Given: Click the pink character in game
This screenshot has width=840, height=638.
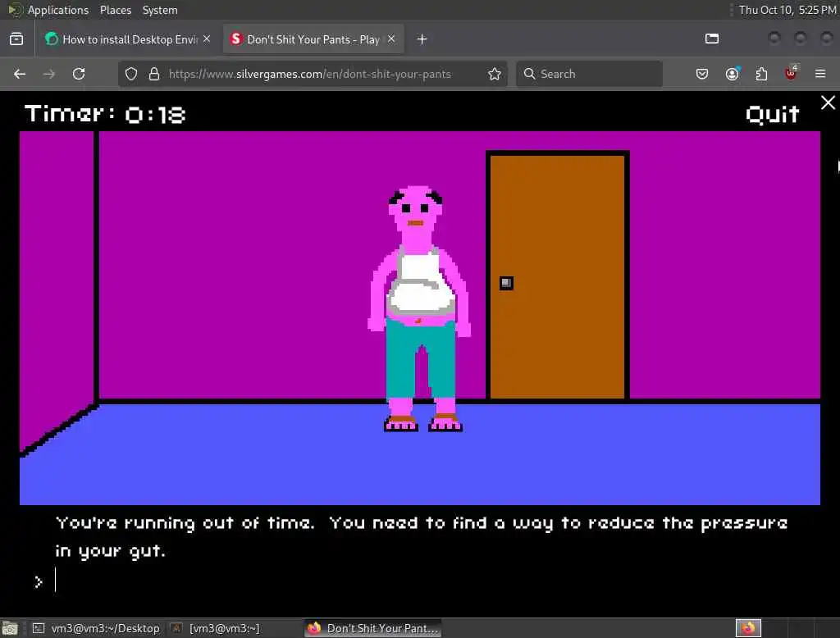Looking at the screenshot, I should pos(419,308).
